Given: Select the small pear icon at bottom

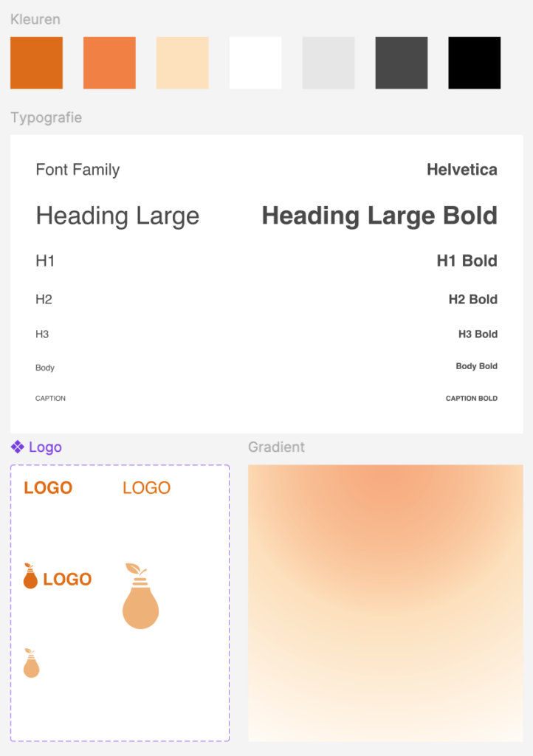Looking at the screenshot, I should [x=31, y=663].
